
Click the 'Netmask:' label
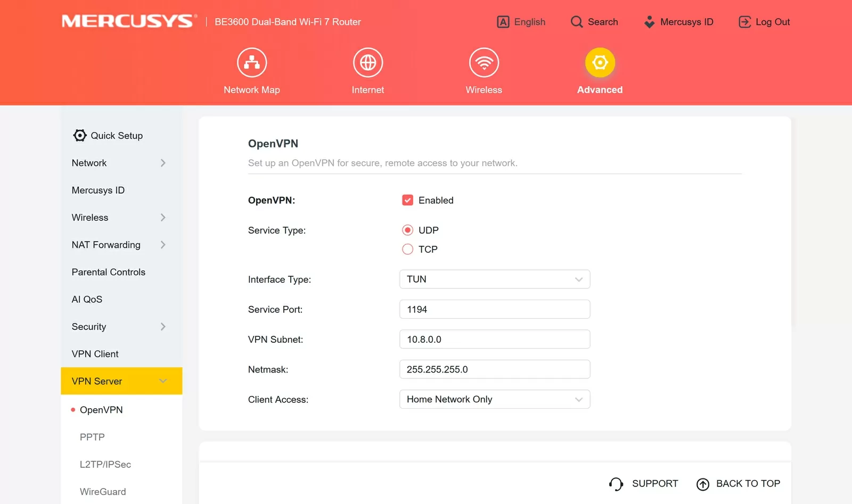point(268,369)
